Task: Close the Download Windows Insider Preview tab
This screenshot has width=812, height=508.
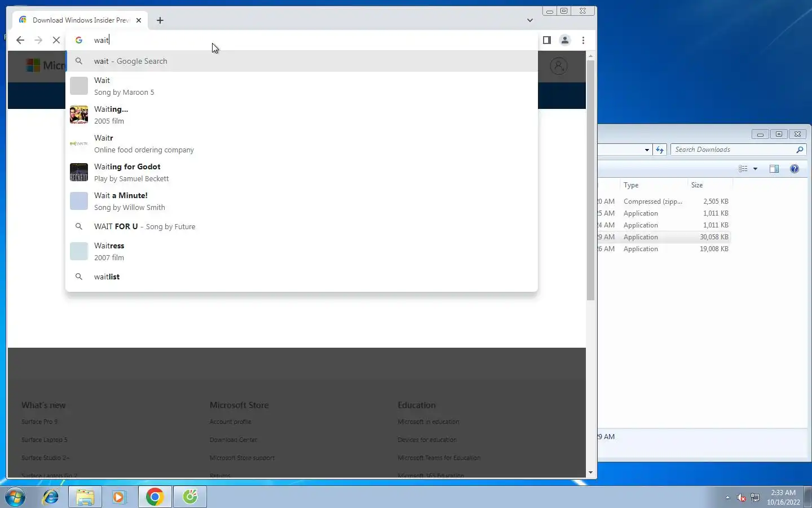Action: [x=139, y=20]
